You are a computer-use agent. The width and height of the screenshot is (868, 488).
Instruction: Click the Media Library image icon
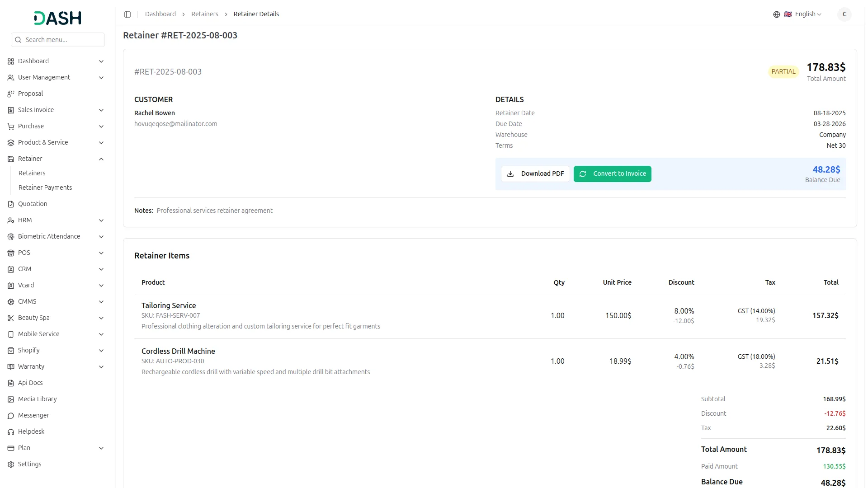(11, 399)
